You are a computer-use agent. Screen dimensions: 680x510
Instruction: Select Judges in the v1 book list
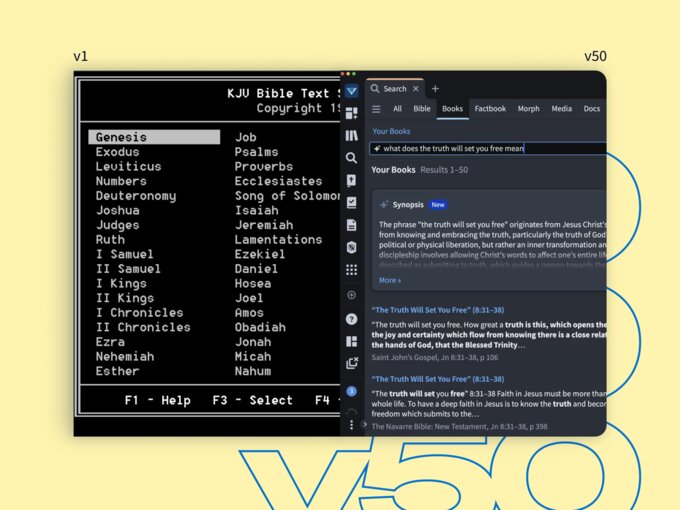118,225
